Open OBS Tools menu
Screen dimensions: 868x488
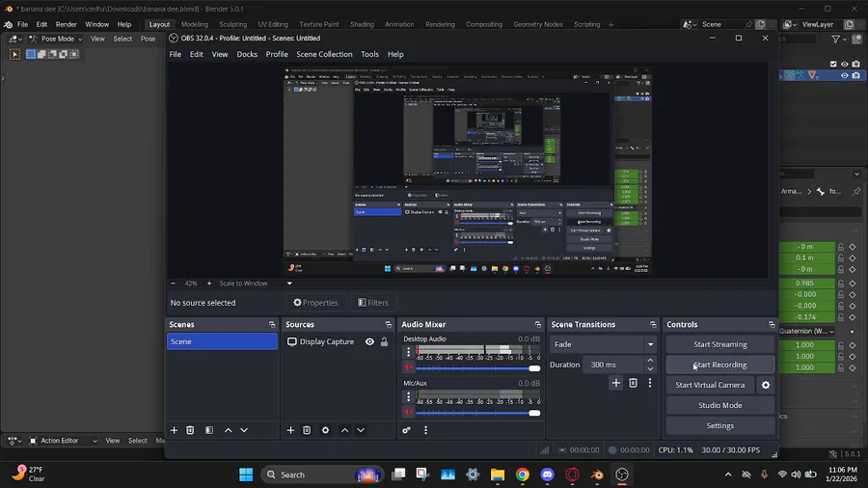[369, 54]
